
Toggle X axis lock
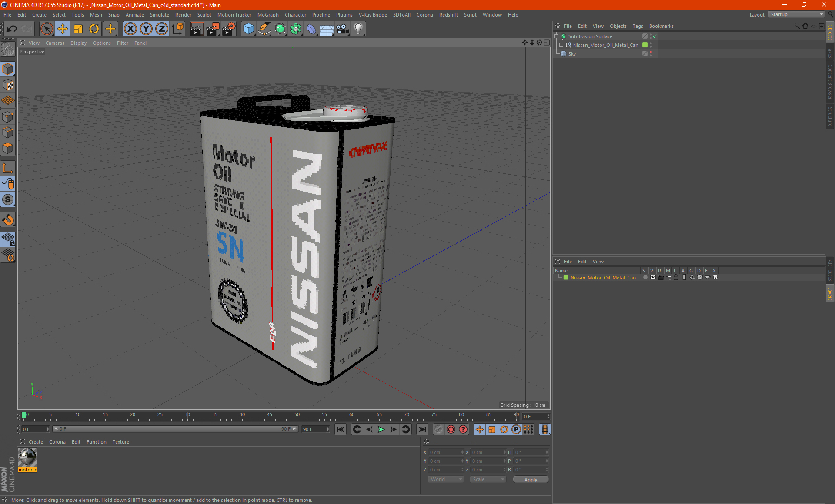pos(130,29)
